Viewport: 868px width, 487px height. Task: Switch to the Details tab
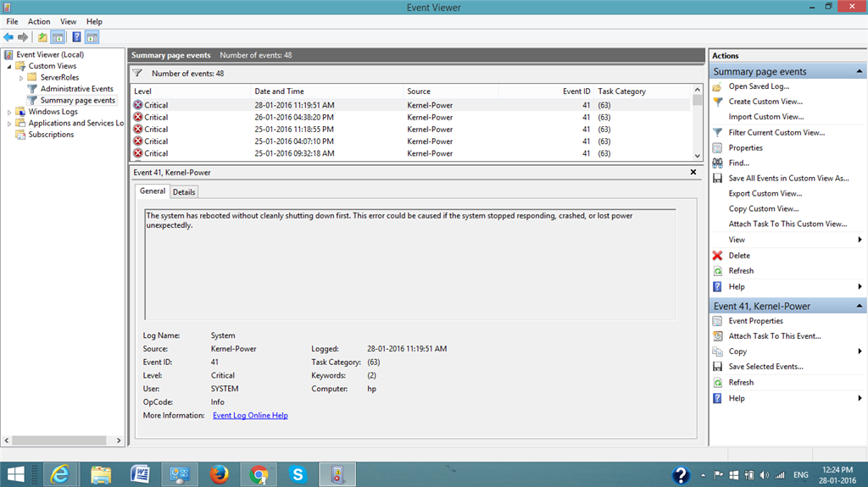pos(184,192)
